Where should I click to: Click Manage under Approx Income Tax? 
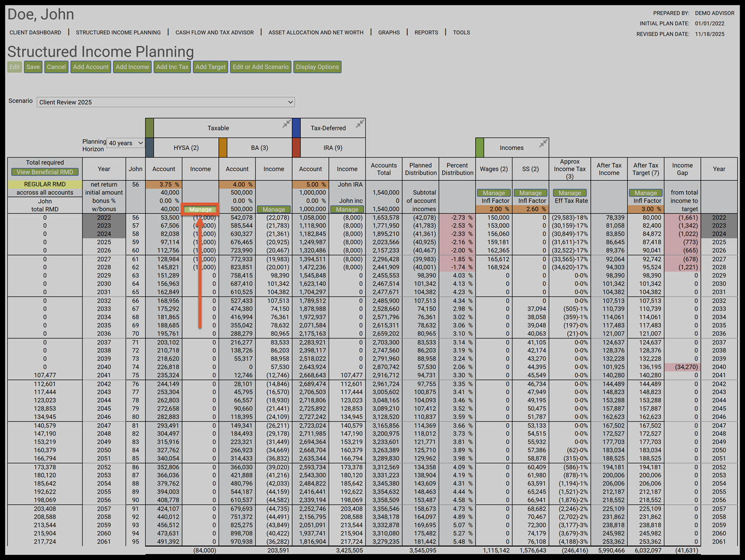570,193
